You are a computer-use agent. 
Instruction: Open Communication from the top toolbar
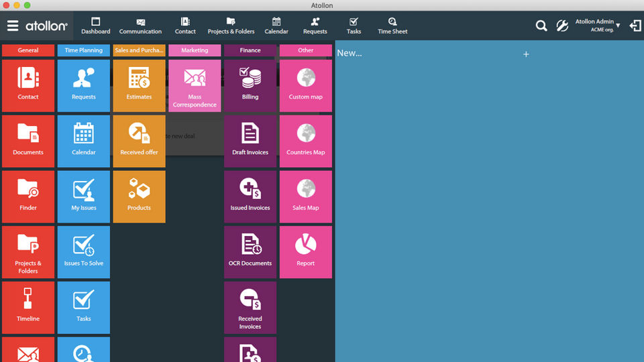140,26
